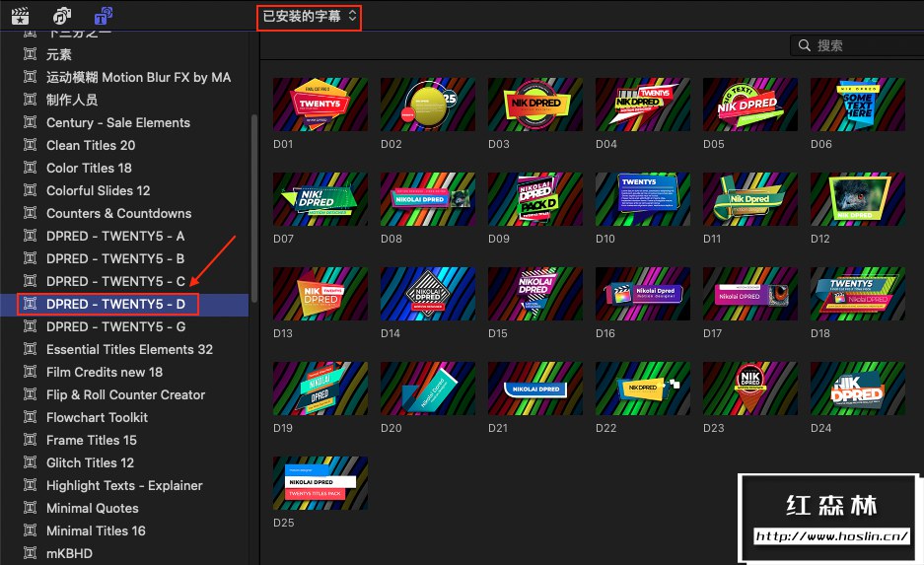Screen dimensions: 924x565
Task: Select the D11 title thumbnail
Action: coord(750,199)
